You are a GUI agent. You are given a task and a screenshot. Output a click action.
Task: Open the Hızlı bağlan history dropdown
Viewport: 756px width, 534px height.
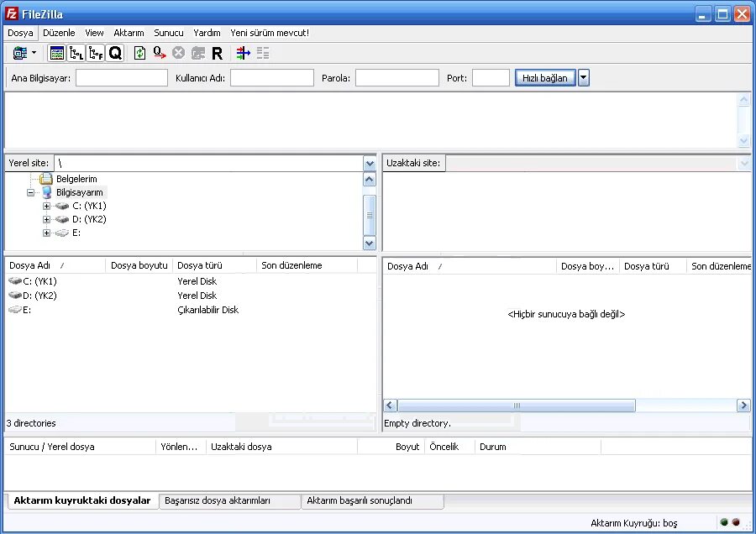pyautogui.click(x=584, y=78)
